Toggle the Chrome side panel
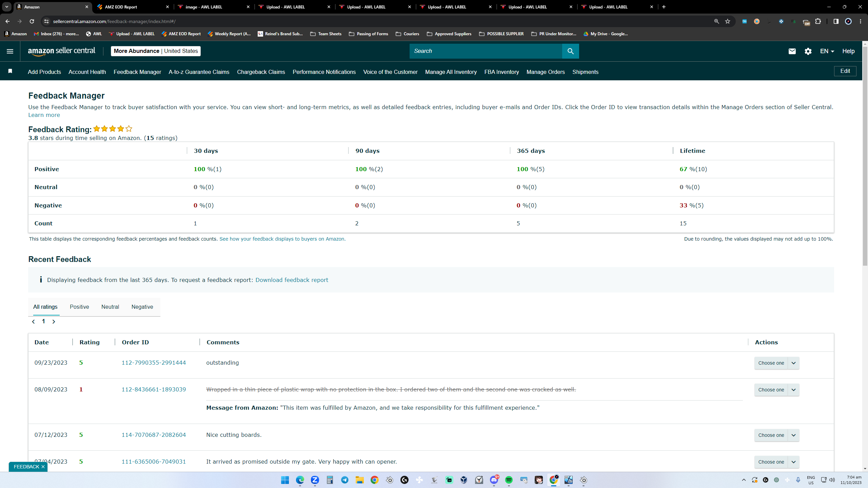 tap(836, 21)
